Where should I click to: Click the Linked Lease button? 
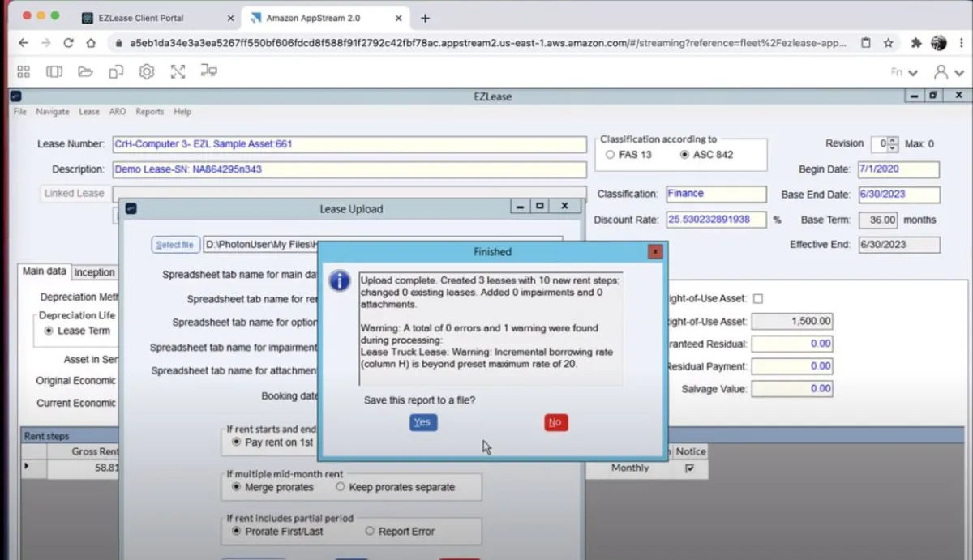pyautogui.click(x=74, y=194)
